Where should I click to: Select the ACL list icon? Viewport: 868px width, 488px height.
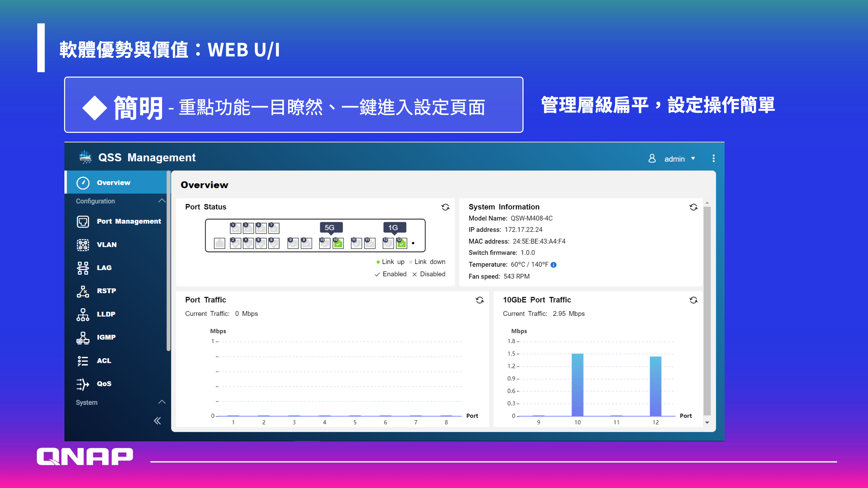[83, 361]
